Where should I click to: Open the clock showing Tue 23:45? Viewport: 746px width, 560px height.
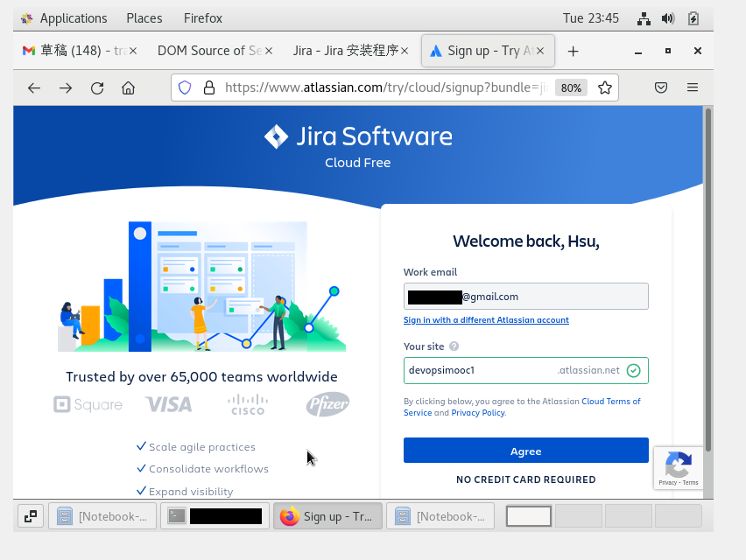590,18
